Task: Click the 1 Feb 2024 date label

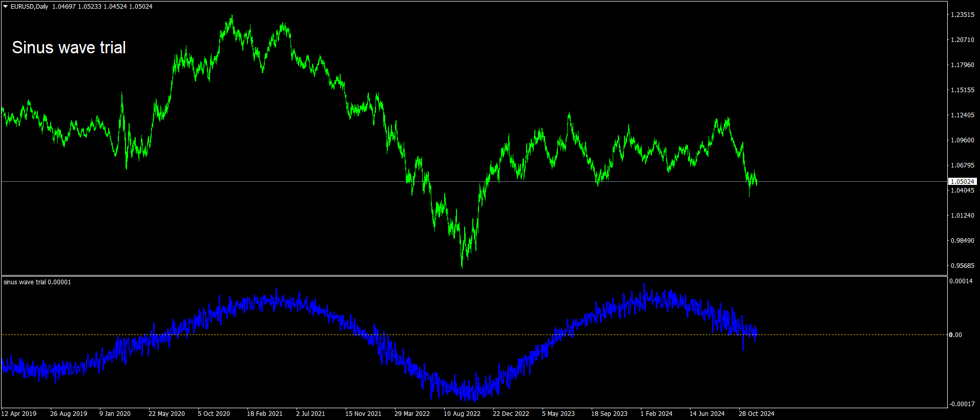Action: [x=657, y=414]
